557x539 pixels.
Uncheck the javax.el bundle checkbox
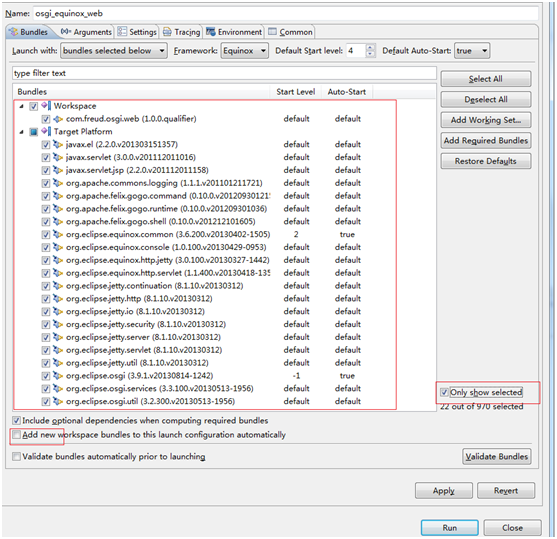point(45,145)
